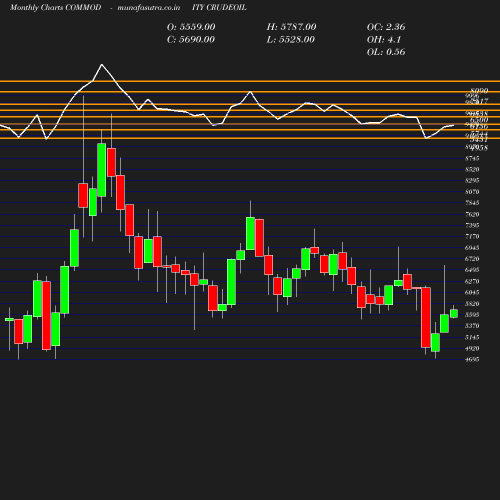The height and width of the screenshot is (500, 500).
Task: Click the 7395 price axis label
Action: (472, 226)
